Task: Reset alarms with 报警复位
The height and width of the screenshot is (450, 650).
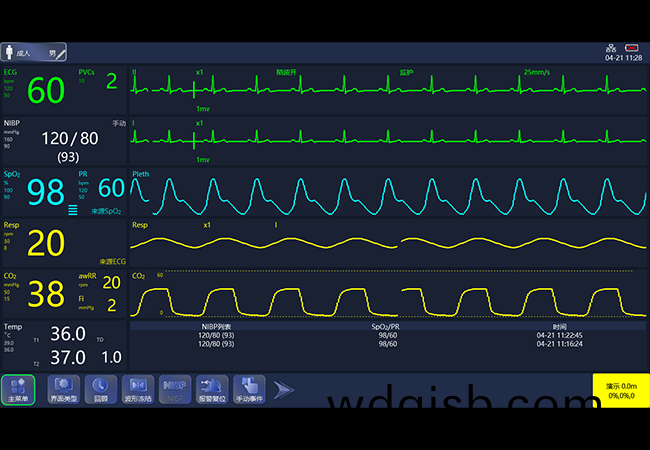Action: (212, 390)
